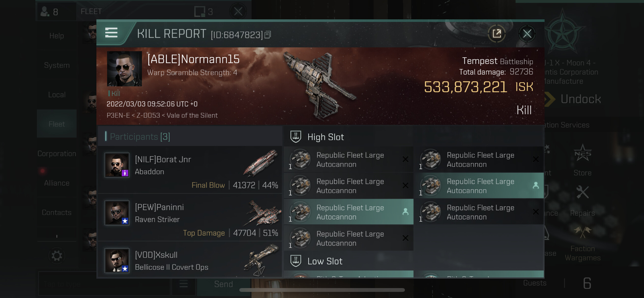Switch to the Fleet chat tab
Screen dimensions: 644x298
pos(57,124)
